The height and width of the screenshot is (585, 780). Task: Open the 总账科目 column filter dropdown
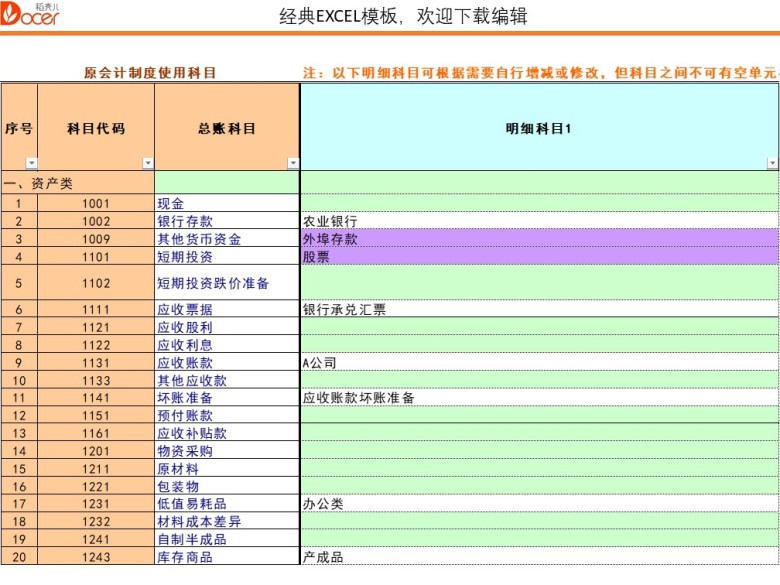(x=293, y=163)
